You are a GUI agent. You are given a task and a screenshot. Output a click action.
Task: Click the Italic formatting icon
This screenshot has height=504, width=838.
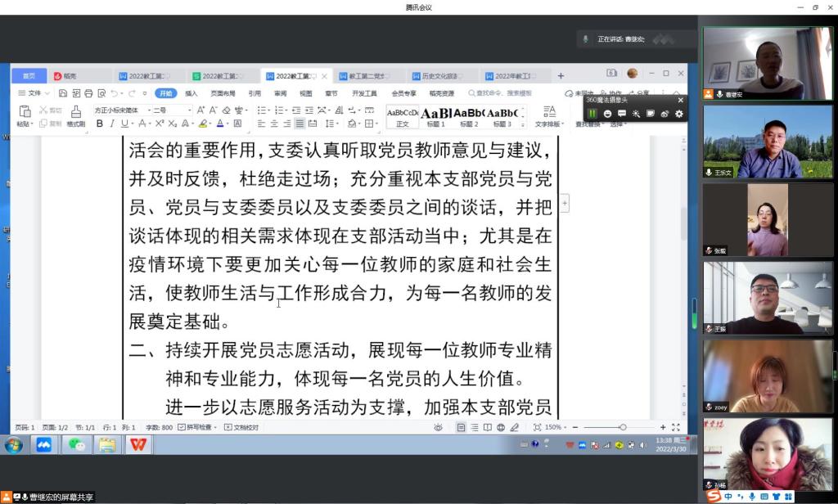[112, 124]
